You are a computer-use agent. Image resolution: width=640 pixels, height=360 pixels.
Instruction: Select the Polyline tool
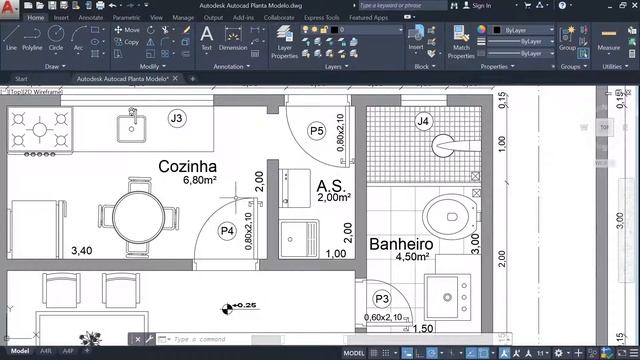[x=32, y=38]
